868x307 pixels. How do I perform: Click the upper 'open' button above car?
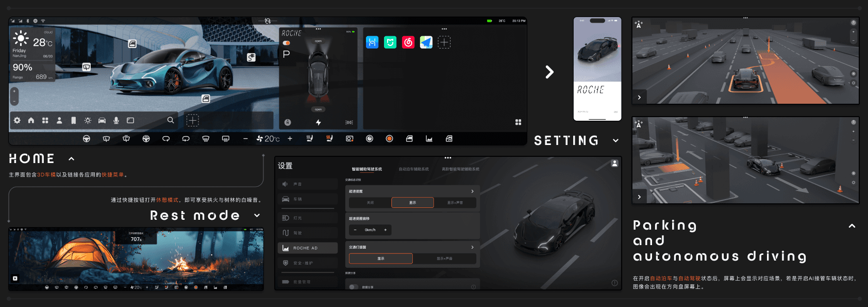point(318,41)
